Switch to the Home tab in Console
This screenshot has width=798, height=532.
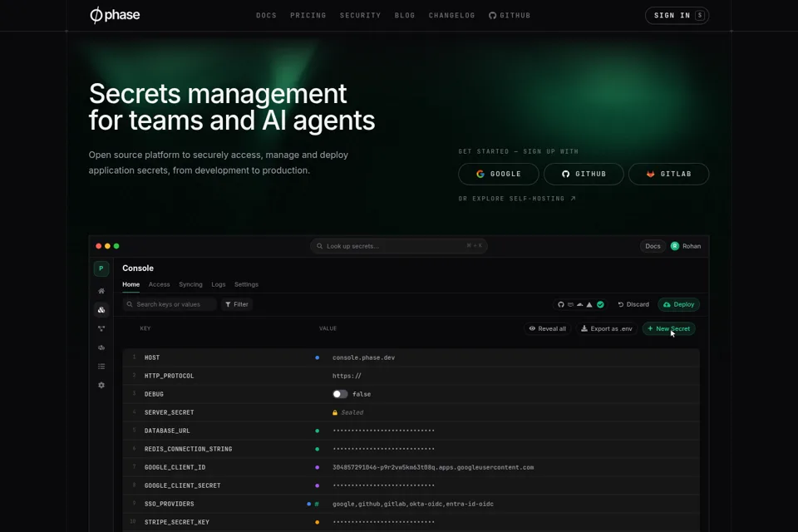coord(131,284)
